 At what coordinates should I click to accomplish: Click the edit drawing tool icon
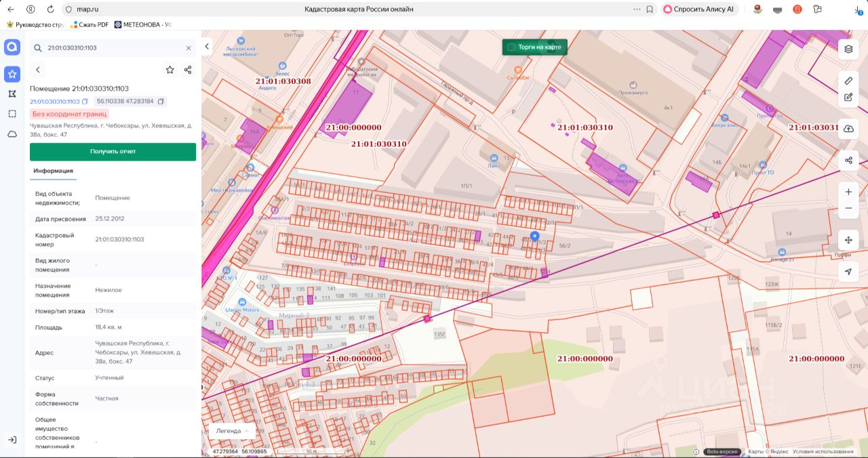click(x=848, y=97)
